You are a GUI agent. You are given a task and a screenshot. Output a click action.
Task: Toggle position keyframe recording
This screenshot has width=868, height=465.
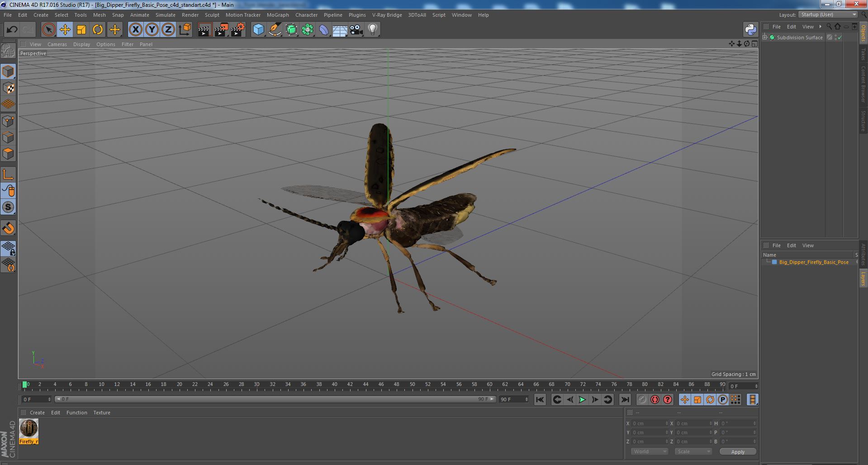[x=685, y=399]
